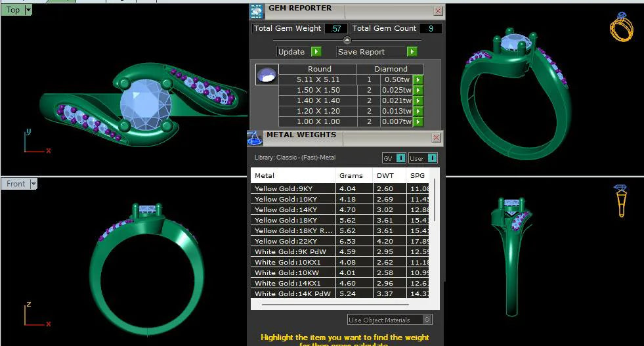Image resolution: width=644 pixels, height=346 pixels.
Task: Click the Grams column header
Action: [x=354, y=175]
